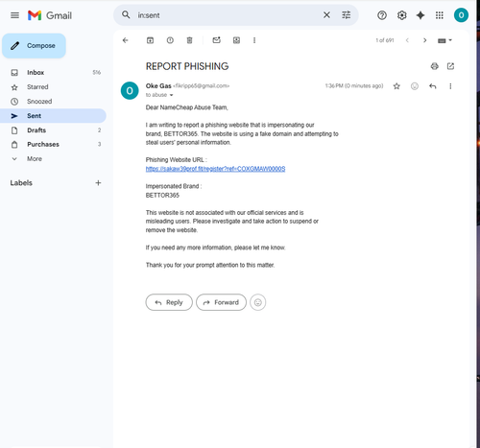Open the Snoozed folder

coord(53,102)
